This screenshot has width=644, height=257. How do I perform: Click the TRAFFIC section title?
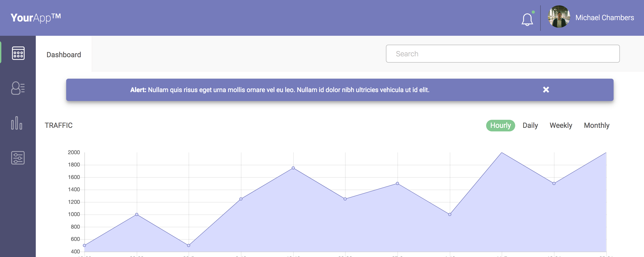[x=59, y=125]
